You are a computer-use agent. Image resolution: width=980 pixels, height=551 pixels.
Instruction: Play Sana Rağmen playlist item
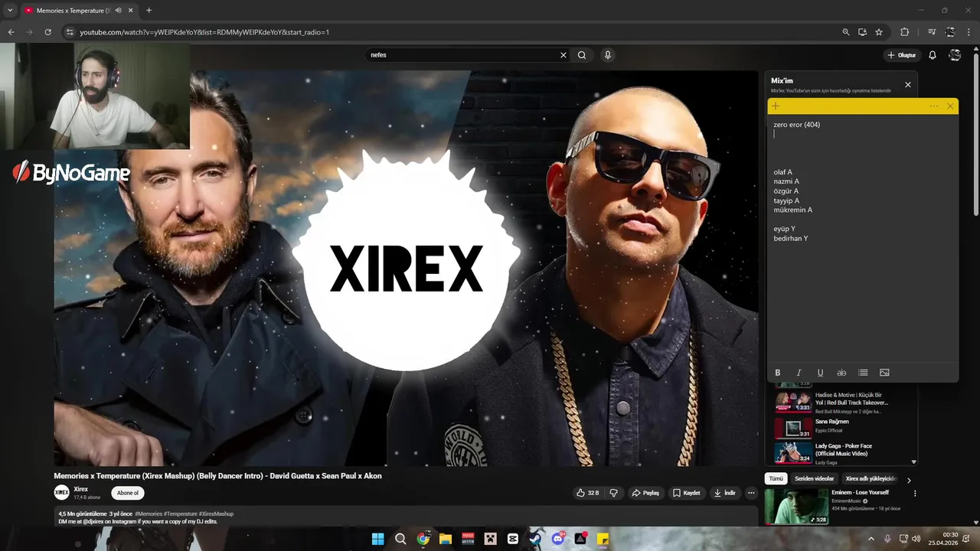(x=841, y=427)
